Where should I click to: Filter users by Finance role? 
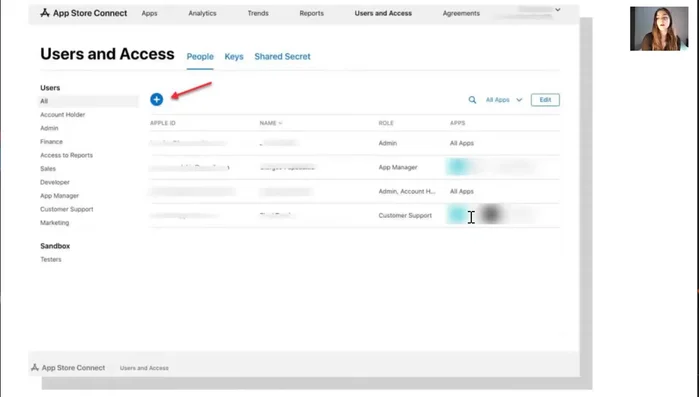pos(51,142)
